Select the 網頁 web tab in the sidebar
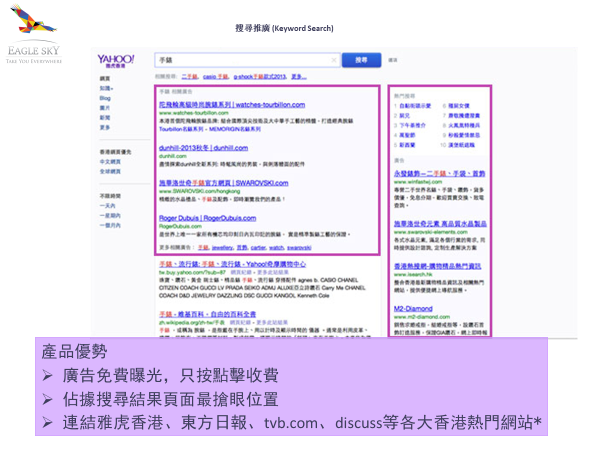 105,78
